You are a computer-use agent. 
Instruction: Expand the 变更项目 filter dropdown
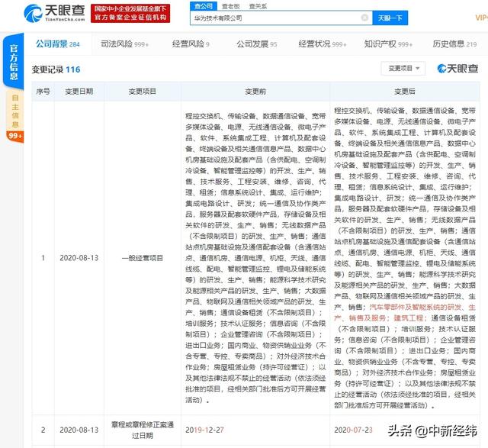pyautogui.click(x=403, y=68)
